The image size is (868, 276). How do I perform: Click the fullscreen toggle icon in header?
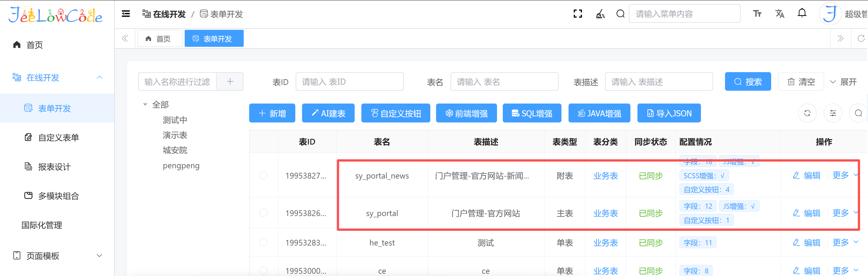[577, 14]
